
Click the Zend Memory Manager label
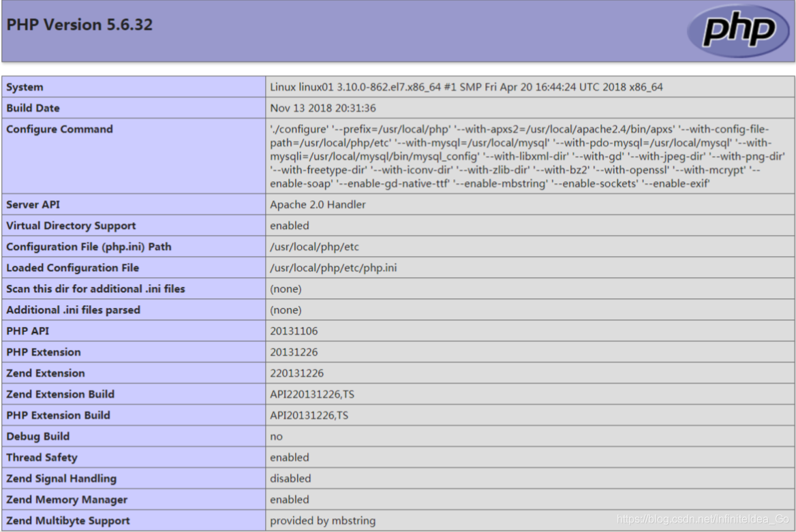coord(67,499)
